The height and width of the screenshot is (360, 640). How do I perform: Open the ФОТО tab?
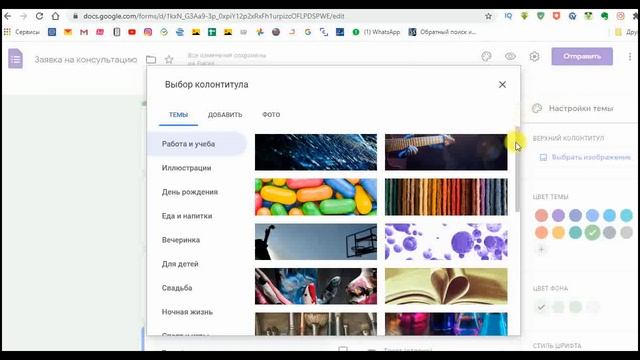click(271, 115)
